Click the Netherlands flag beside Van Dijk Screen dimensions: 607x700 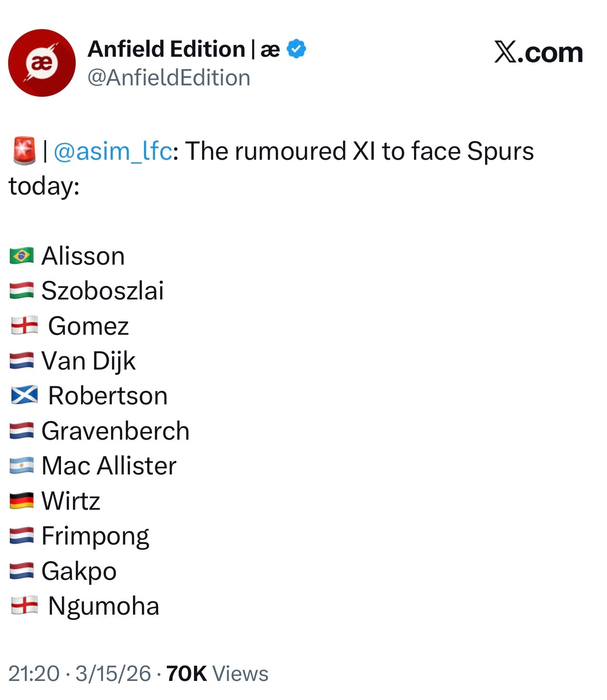tap(22, 361)
